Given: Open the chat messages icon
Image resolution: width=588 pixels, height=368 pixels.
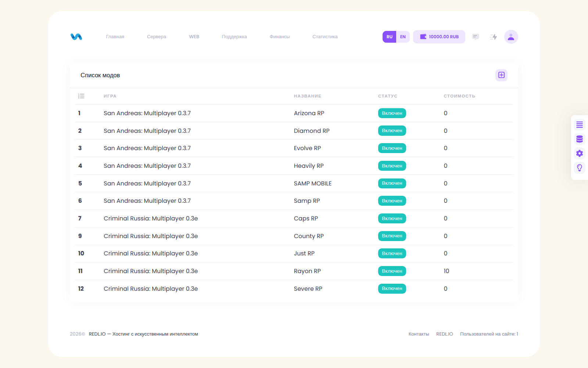Looking at the screenshot, I should click(476, 37).
